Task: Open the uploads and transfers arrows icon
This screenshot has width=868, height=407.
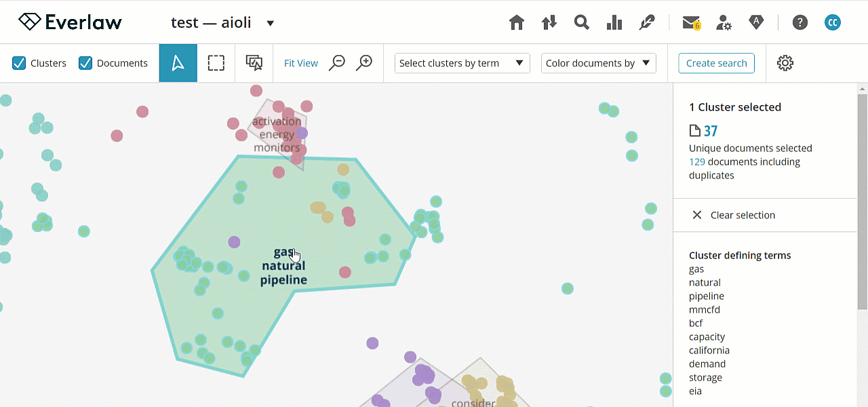Action: click(x=549, y=22)
